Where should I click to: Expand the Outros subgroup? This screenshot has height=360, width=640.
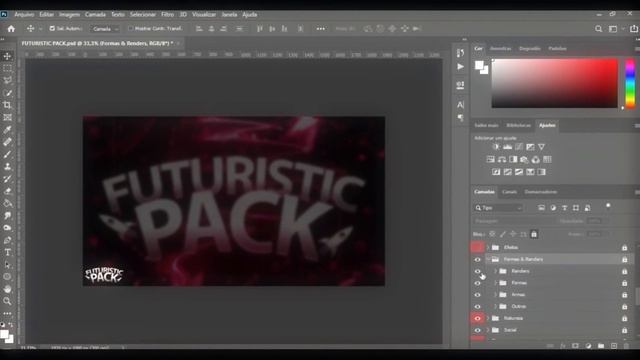[496, 307]
